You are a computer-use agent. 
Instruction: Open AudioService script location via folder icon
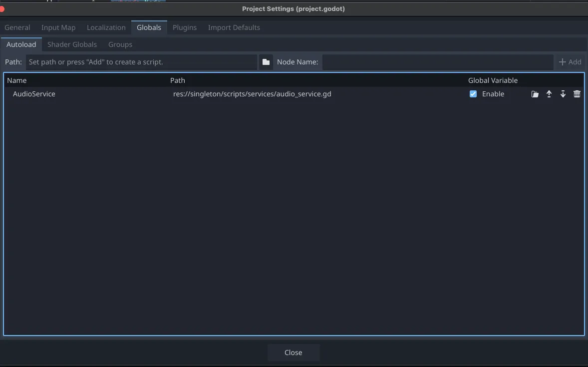[x=535, y=94]
